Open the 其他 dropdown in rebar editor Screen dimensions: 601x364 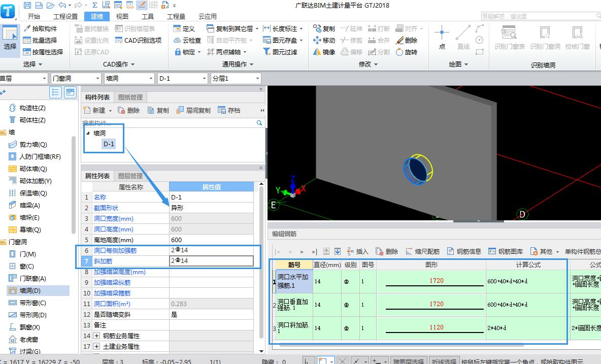point(545,251)
